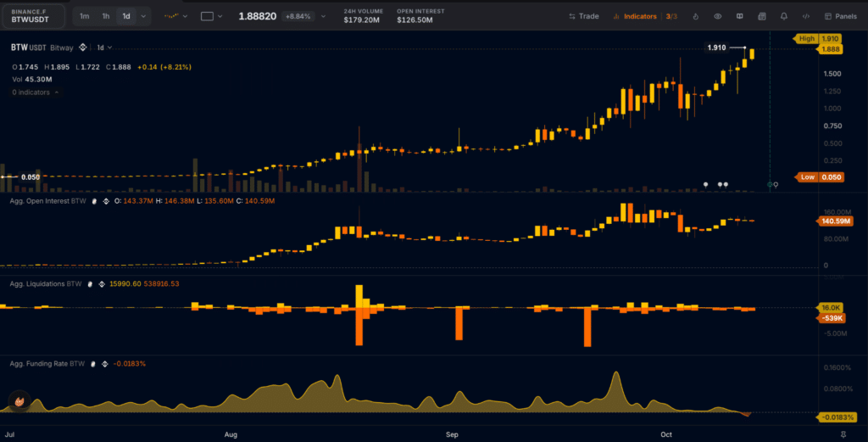Click the 24H VOLUME $179.20M stat
Image resolution: width=868 pixels, height=442 pixels.
(x=363, y=16)
